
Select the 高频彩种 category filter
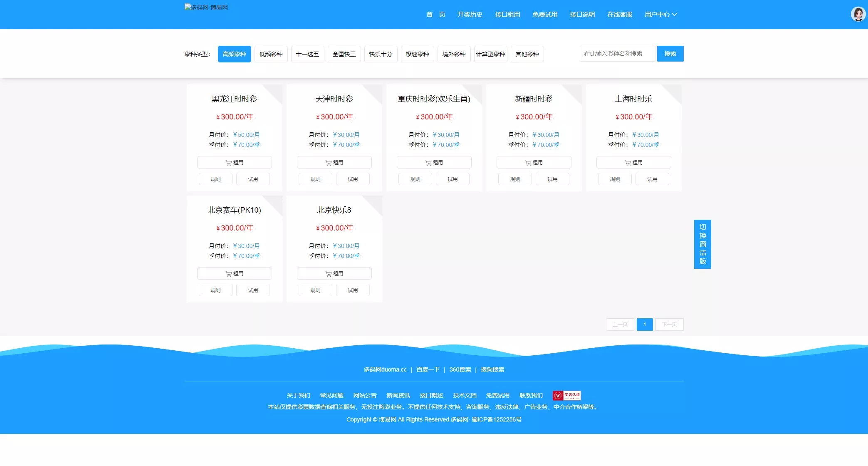234,54
